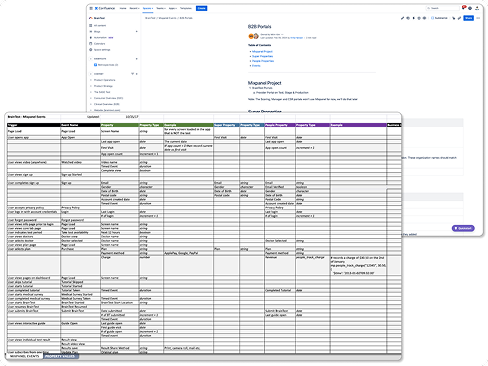Click the Events table of contents link

pyautogui.click(x=256, y=66)
